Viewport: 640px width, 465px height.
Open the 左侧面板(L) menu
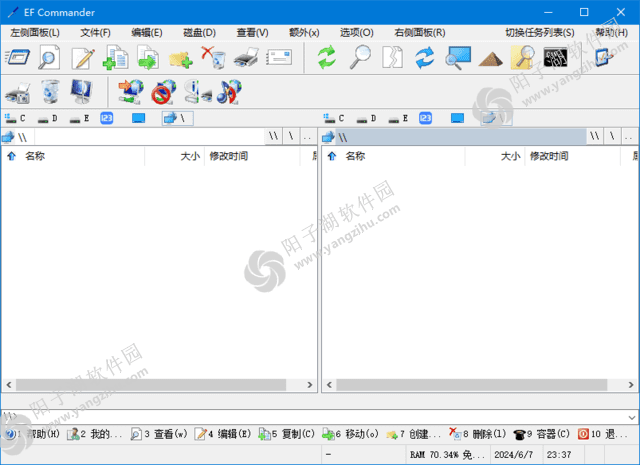pyautogui.click(x=35, y=33)
